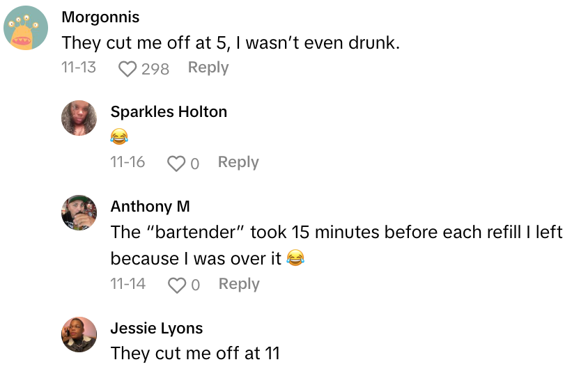Like Anthony M's bartender comment
The image size is (588, 369).
tap(177, 285)
